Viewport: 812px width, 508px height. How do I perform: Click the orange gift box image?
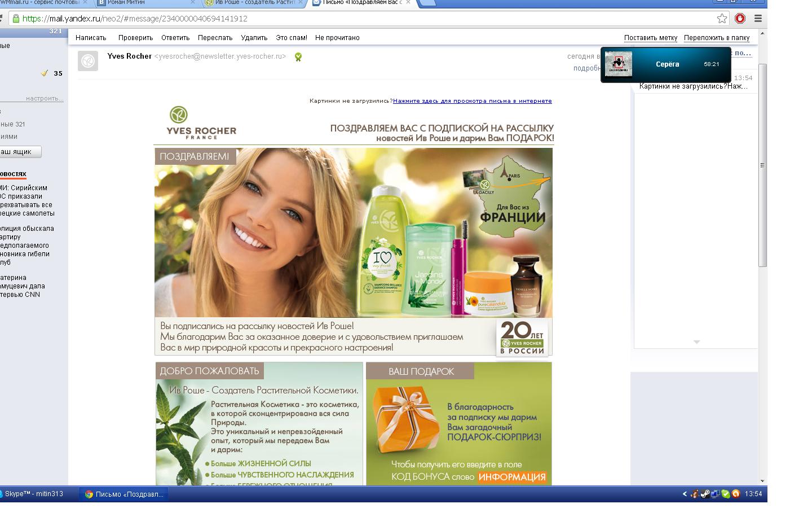[406, 419]
